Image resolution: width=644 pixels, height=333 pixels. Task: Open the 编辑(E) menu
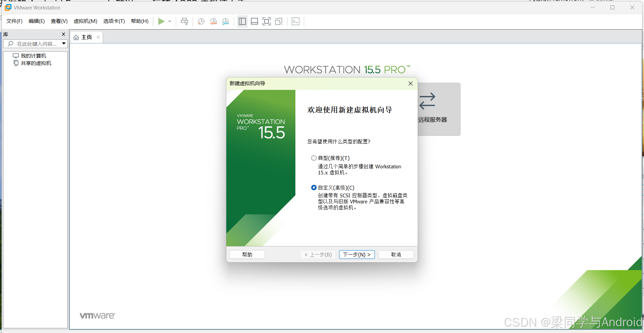click(37, 21)
